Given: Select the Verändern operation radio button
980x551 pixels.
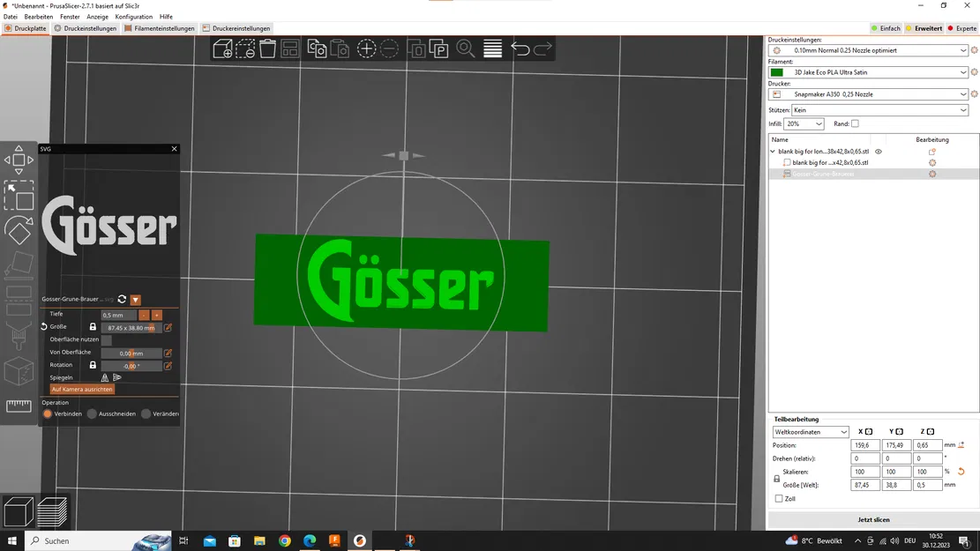Looking at the screenshot, I should pyautogui.click(x=146, y=413).
